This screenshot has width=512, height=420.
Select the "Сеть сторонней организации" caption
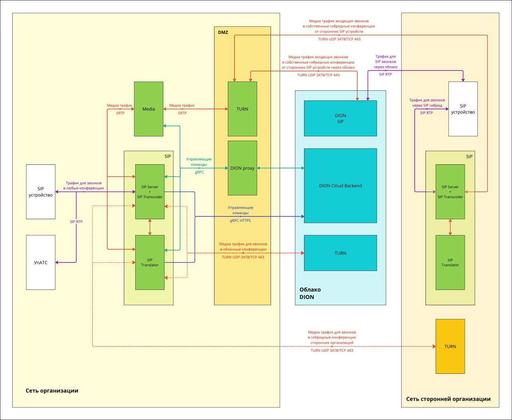pos(448,399)
